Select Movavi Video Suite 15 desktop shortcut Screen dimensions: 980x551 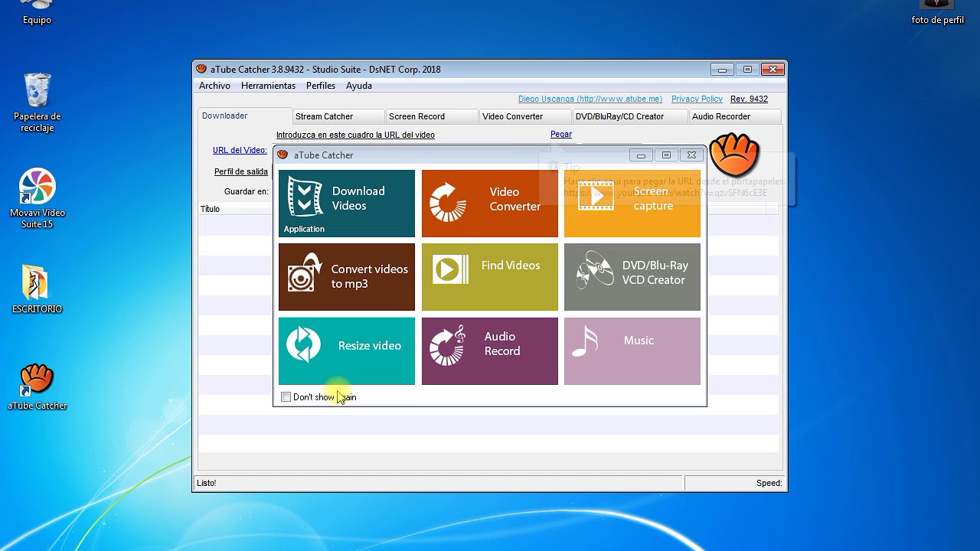37,199
